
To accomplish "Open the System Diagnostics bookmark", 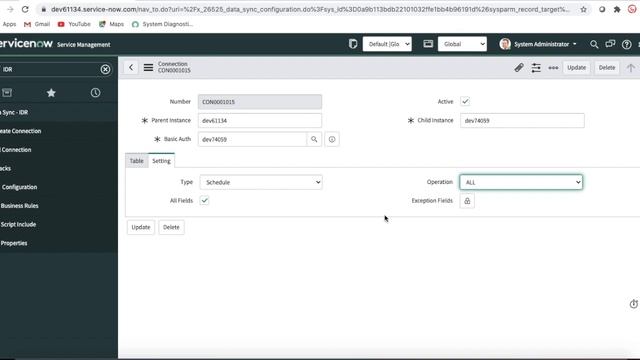I will [162, 24].
